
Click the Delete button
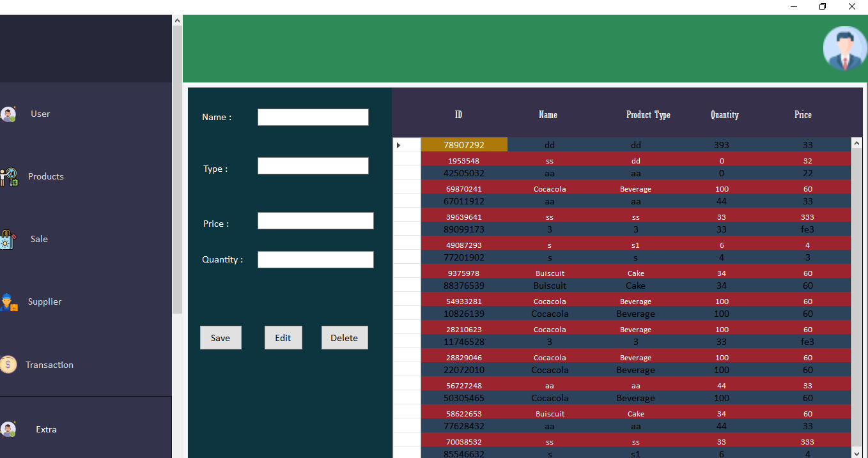345,337
